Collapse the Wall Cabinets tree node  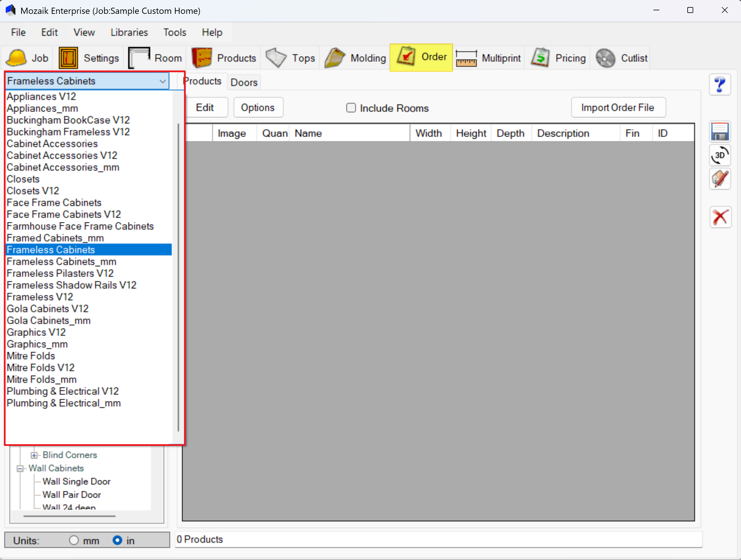pyautogui.click(x=20, y=468)
